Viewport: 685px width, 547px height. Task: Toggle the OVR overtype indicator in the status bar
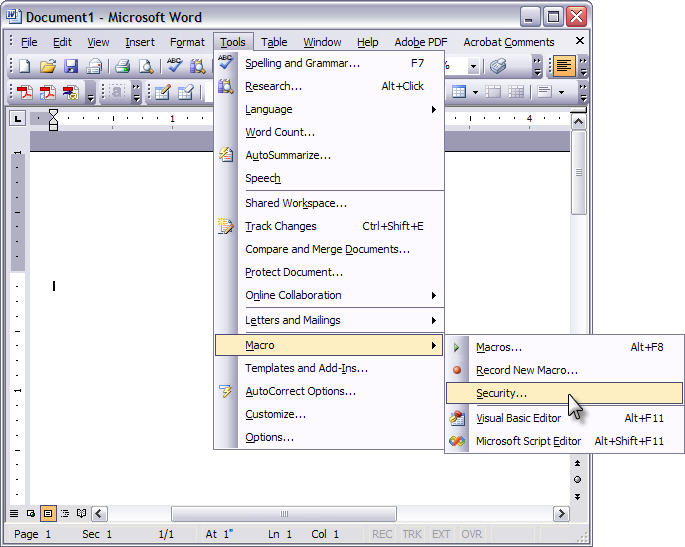[471, 534]
